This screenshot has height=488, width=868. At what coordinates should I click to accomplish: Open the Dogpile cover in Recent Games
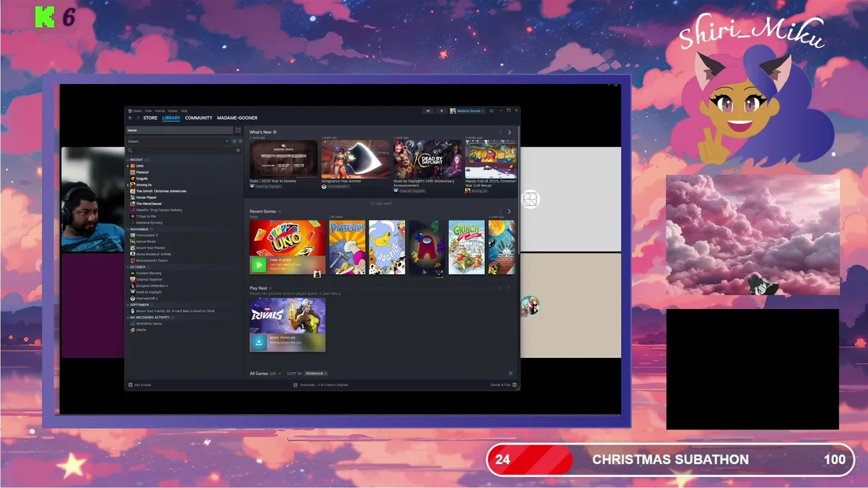[387, 247]
